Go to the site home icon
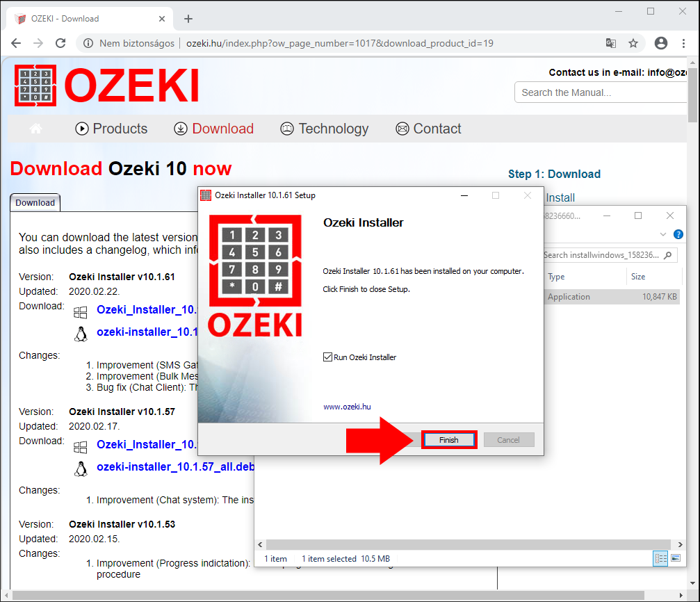This screenshot has height=602, width=700. point(35,129)
